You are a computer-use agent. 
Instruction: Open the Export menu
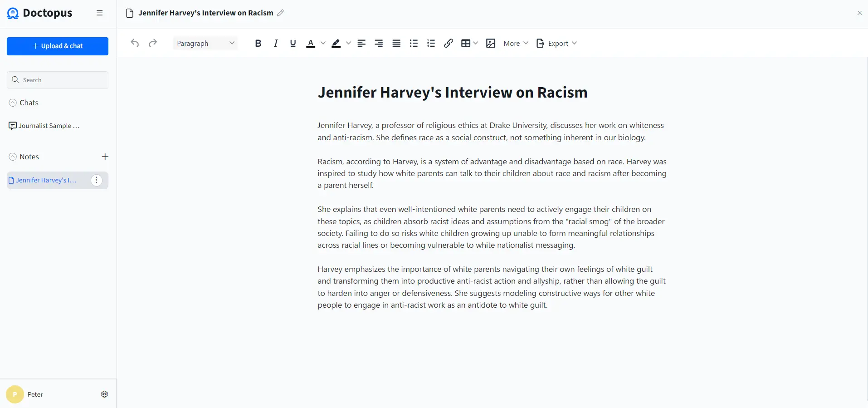click(x=557, y=43)
